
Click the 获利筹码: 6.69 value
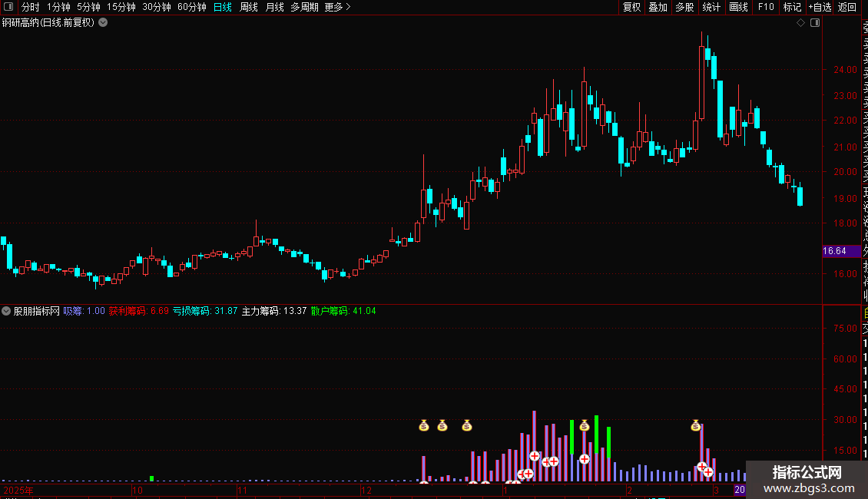(138, 311)
